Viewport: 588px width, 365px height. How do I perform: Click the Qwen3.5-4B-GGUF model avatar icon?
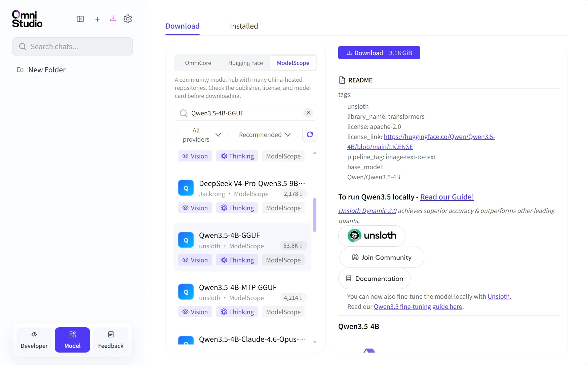(x=186, y=240)
